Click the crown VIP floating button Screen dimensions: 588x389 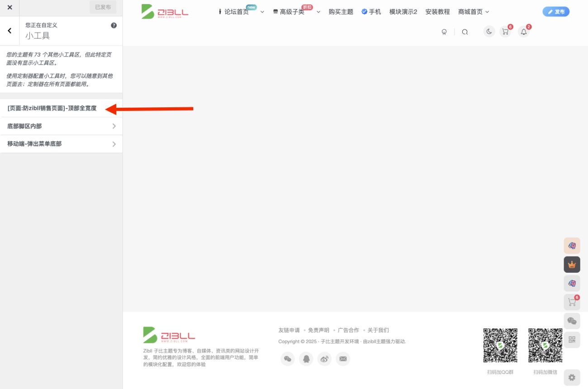(572, 265)
